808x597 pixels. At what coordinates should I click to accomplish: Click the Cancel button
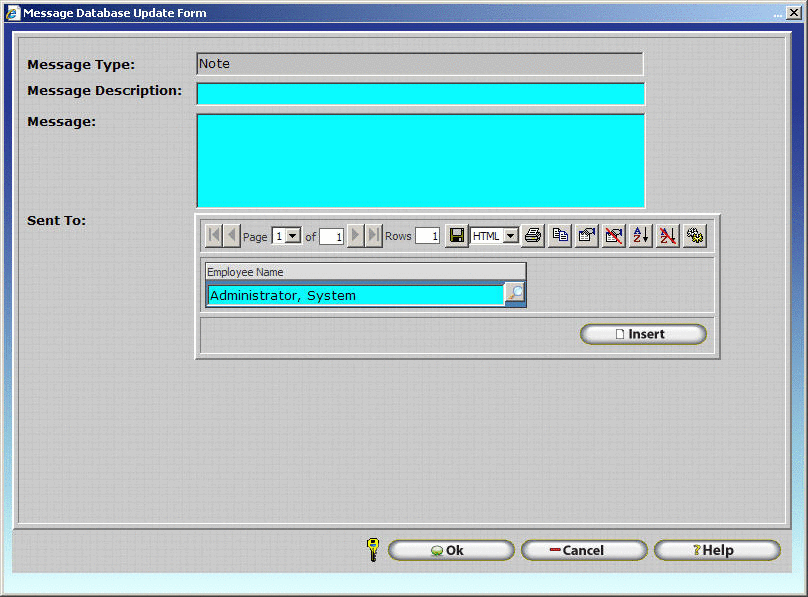click(584, 550)
